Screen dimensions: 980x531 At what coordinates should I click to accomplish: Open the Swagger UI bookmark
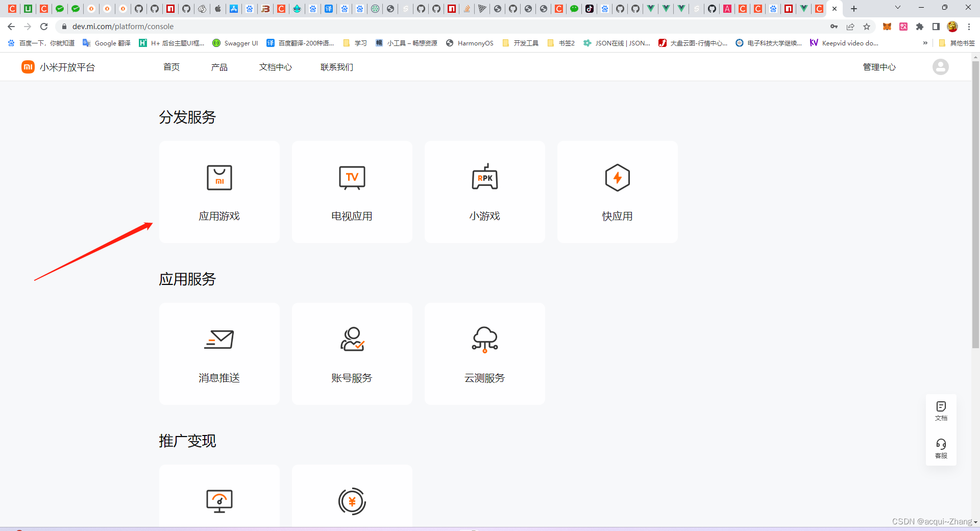point(235,43)
